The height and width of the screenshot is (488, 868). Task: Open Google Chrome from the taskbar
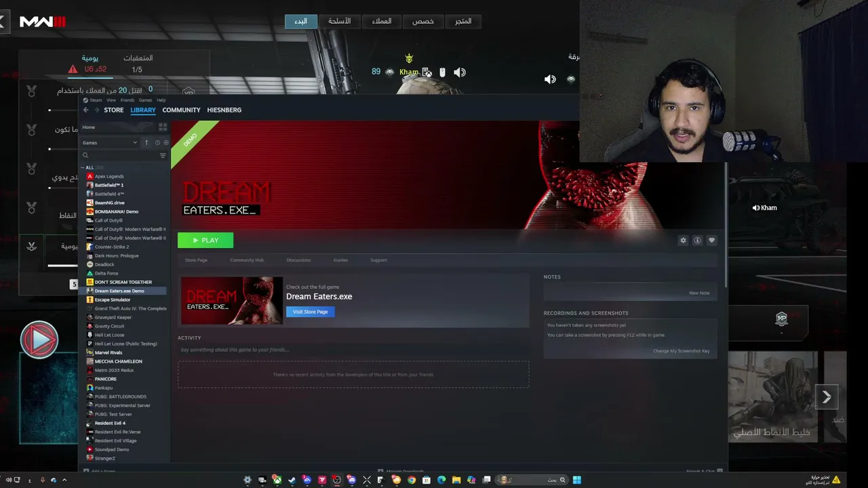[x=412, y=480]
